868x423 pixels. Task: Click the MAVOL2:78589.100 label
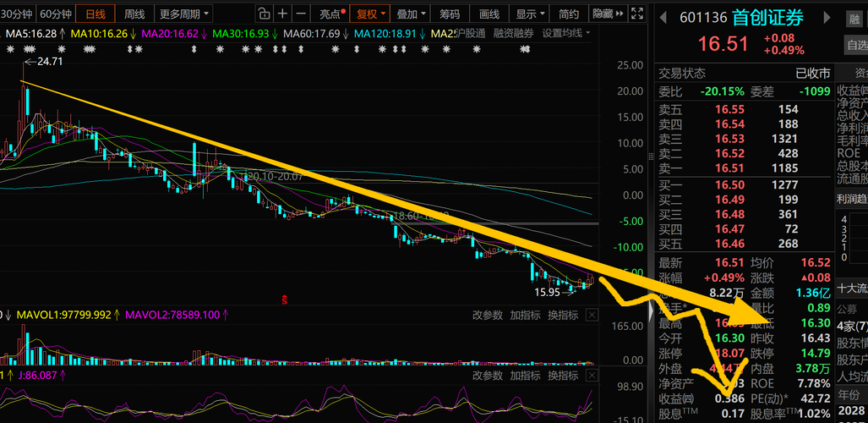point(173,316)
